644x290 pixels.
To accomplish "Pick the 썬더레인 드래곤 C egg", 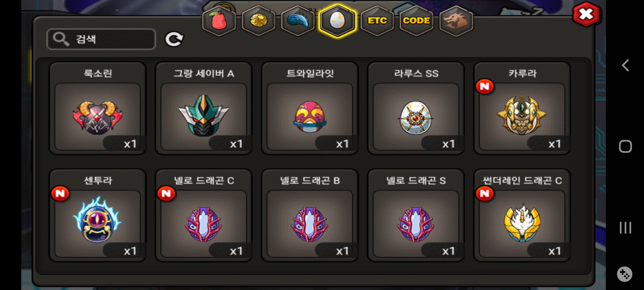I will click(x=522, y=215).
